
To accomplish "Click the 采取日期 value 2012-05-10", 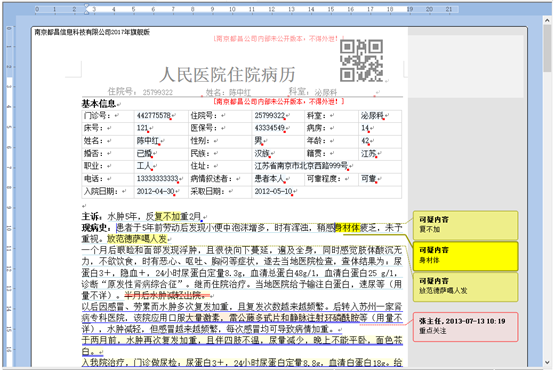I will point(273,191).
